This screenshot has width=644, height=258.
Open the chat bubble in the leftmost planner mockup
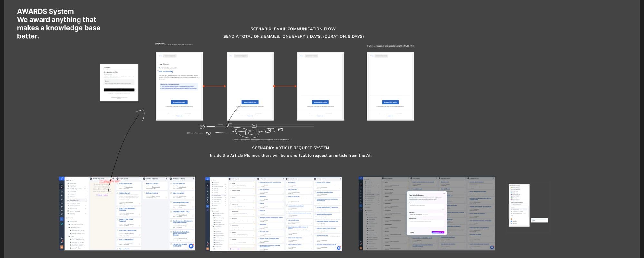tap(191, 246)
